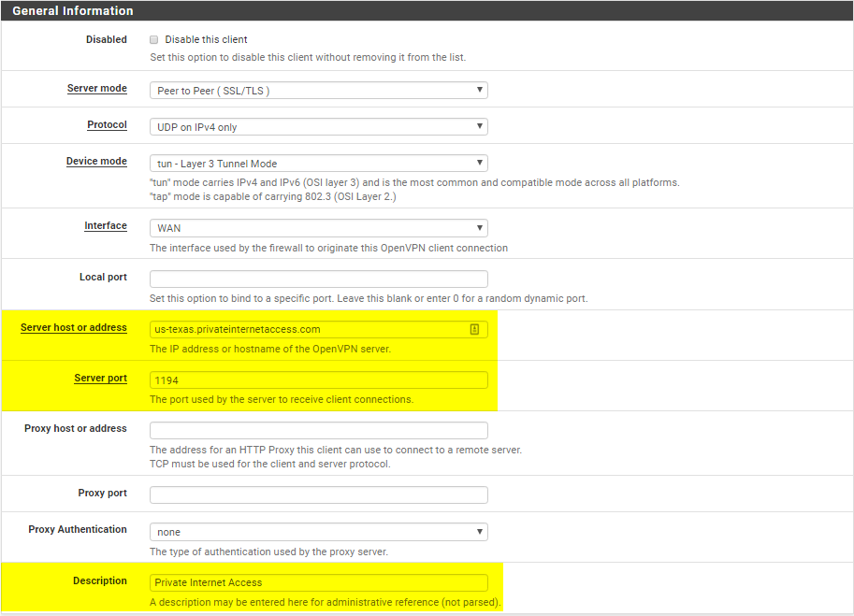
Task: Click the Description label
Action: [x=100, y=580]
